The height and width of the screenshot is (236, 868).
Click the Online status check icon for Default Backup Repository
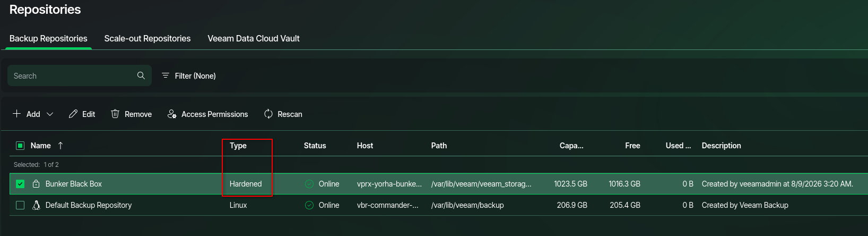pyautogui.click(x=309, y=205)
